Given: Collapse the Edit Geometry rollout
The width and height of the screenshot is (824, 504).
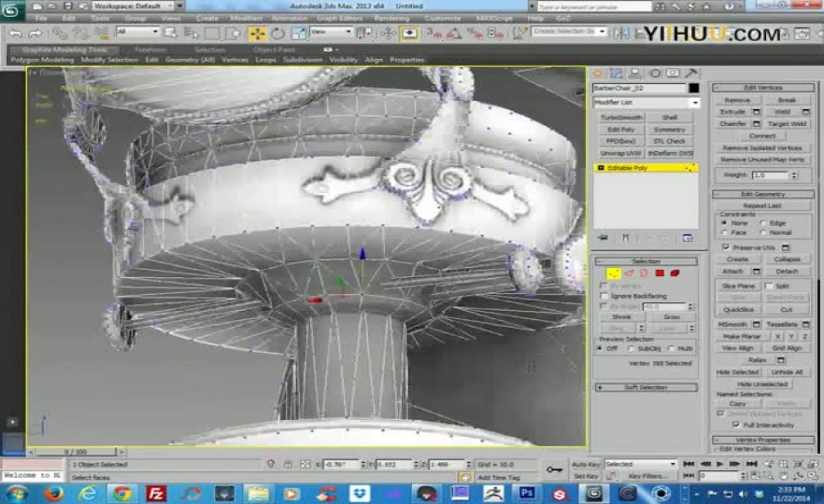Looking at the screenshot, I should [763, 194].
